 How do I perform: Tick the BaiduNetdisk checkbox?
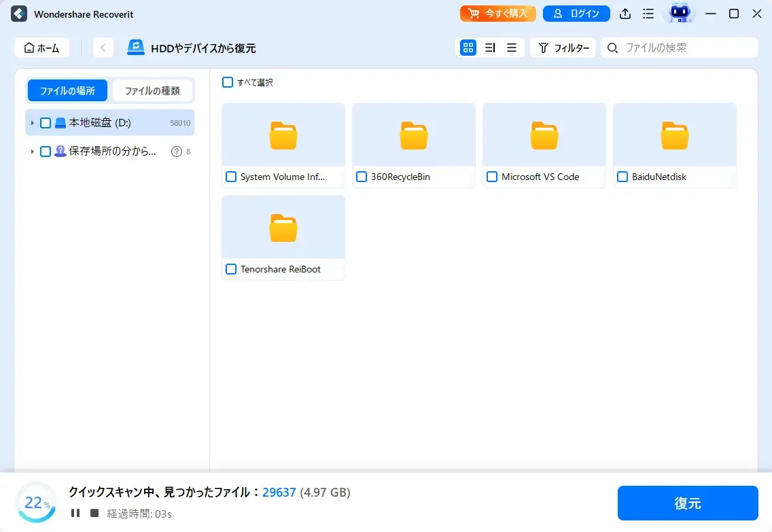(622, 177)
